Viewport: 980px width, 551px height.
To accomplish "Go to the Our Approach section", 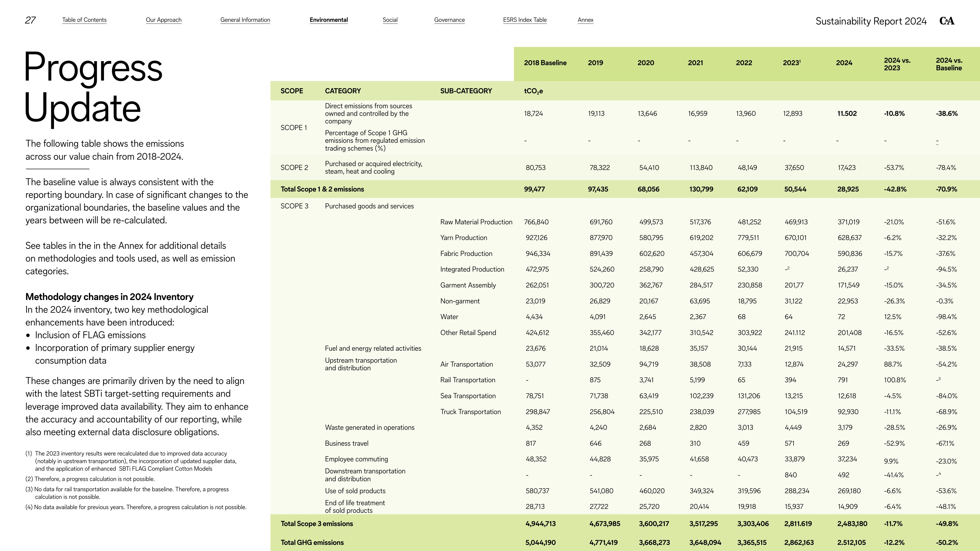I will point(164,20).
